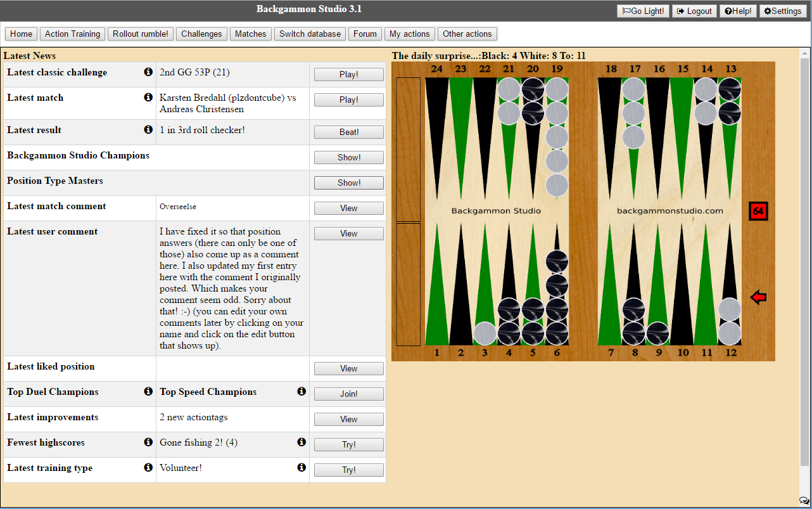
Task: Click info icon next to Volunteer!
Action: pos(301,468)
